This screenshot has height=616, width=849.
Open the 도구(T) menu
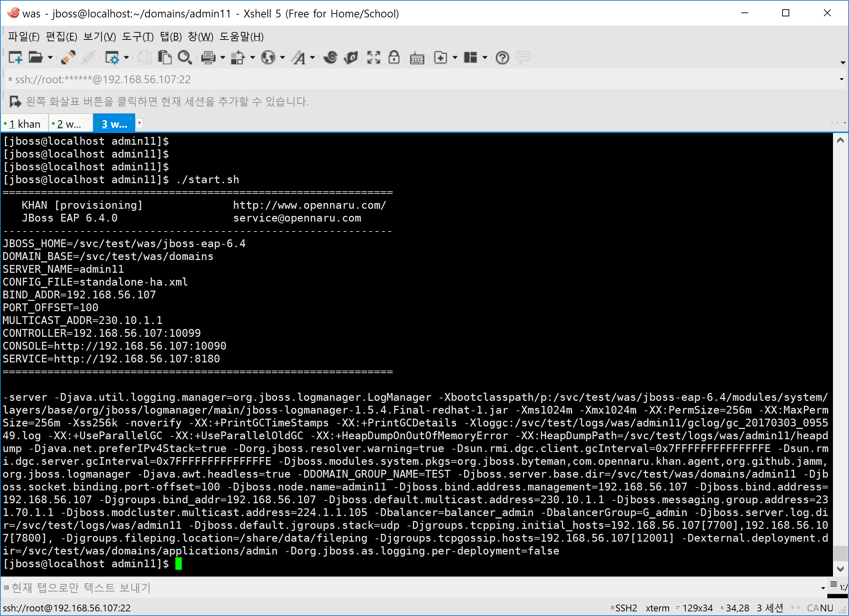(137, 37)
